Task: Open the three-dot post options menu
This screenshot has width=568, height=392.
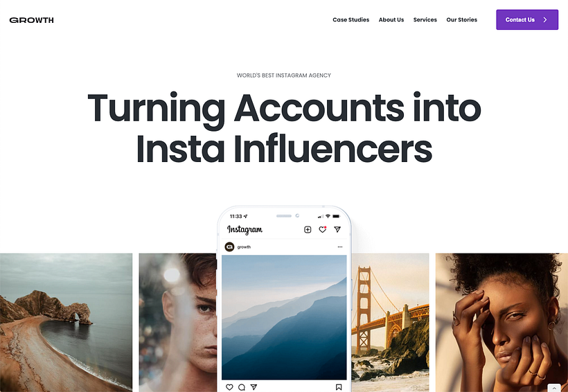Action: [340, 247]
